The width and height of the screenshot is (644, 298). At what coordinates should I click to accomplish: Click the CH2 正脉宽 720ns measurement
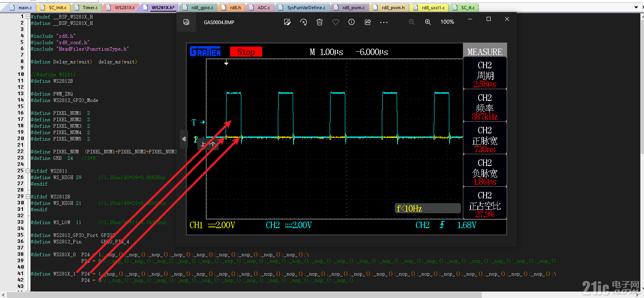pos(485,138)
